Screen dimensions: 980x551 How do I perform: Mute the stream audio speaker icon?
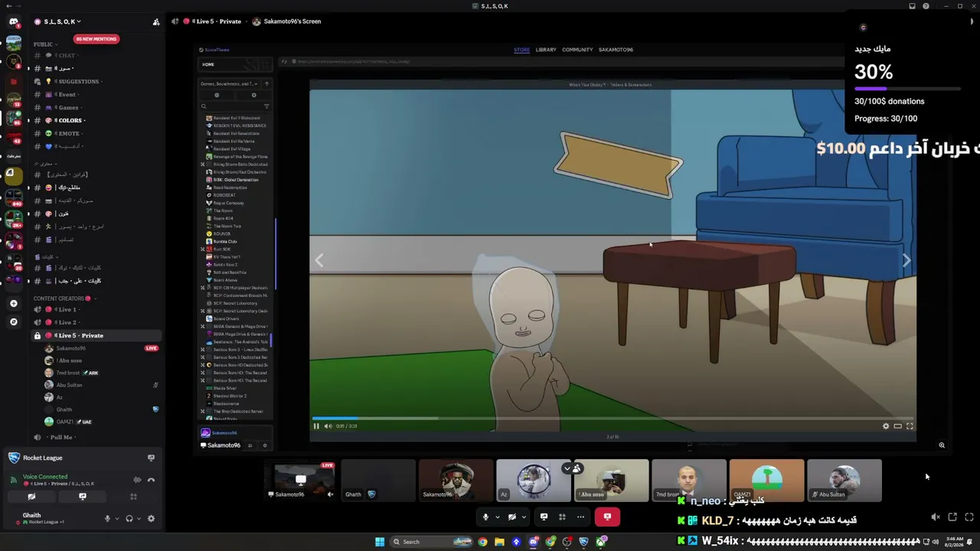pyautogui.click(x=936, y=517)
